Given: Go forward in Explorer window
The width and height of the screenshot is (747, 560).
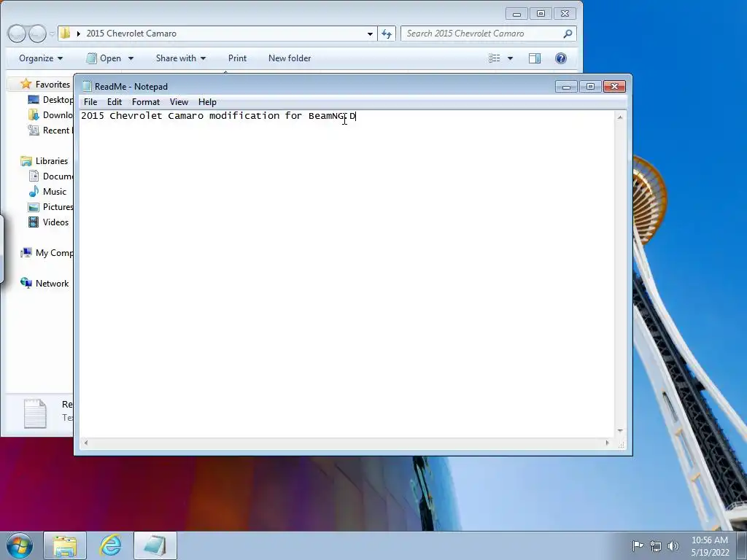Looking at the screenshot, I should pyautogui.click(x=37, y=34).
